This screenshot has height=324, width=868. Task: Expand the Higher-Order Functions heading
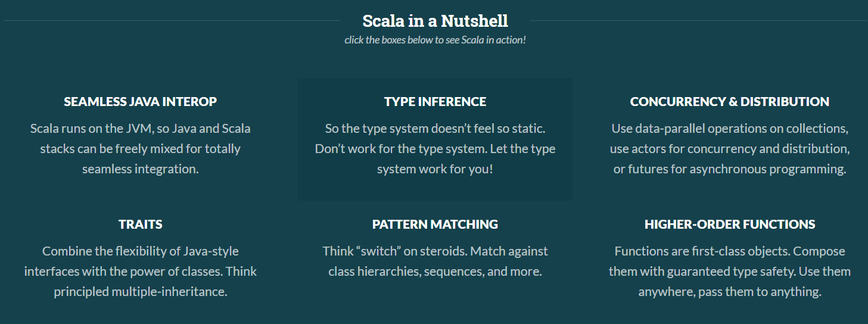(729, 225)
